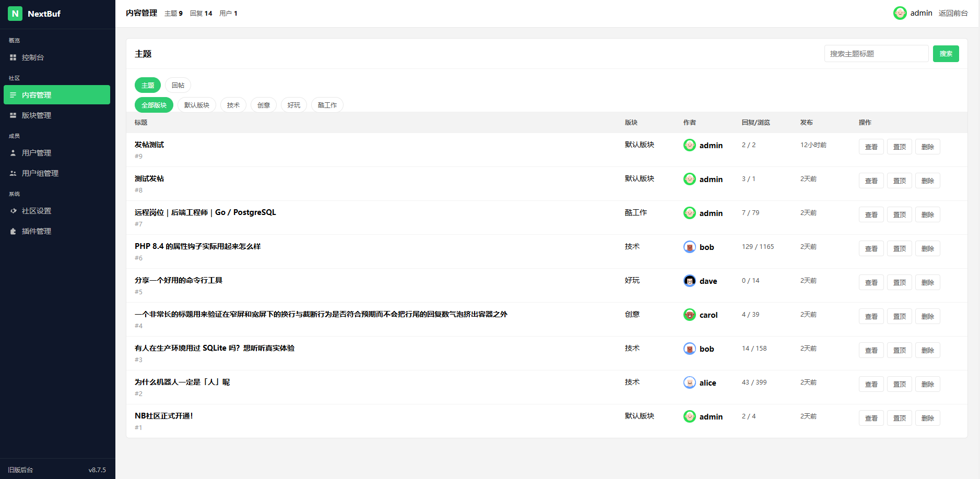The width and height of the screenshot is (980, 479).
Task: Click 返回前台 link
Action: click(953, 13)
